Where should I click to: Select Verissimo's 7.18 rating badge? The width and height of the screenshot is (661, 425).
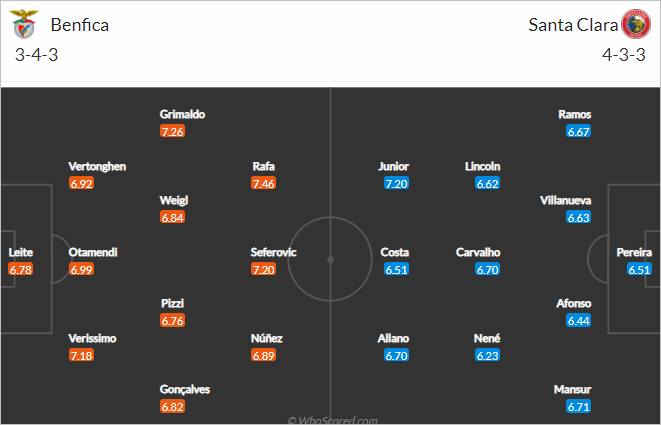(x=81, y=355)
